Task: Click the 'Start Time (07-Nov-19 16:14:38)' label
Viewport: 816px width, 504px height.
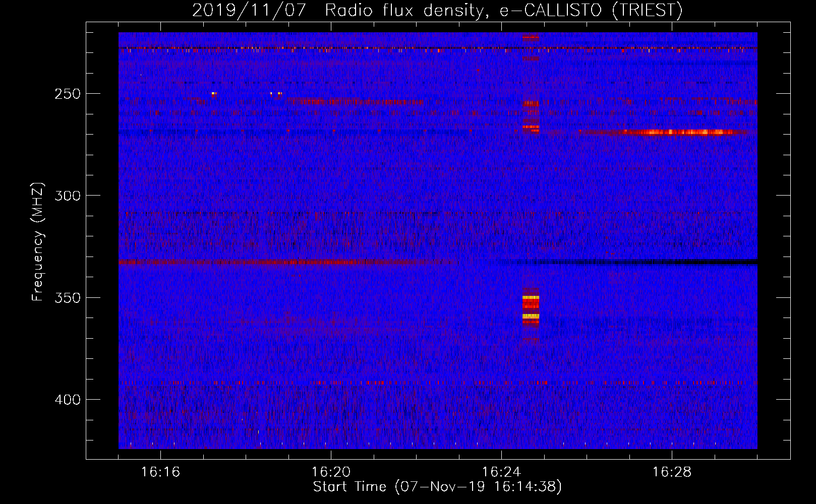Action: click(437, 487)
